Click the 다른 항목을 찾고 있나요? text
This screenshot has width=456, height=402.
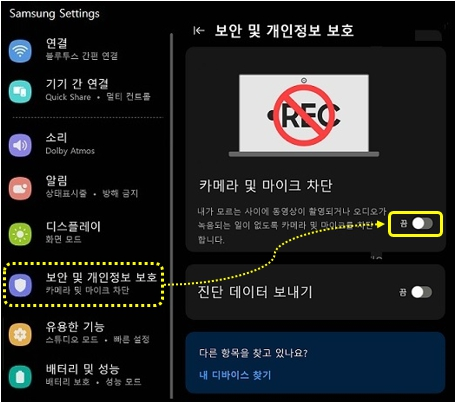click(253, 353)
